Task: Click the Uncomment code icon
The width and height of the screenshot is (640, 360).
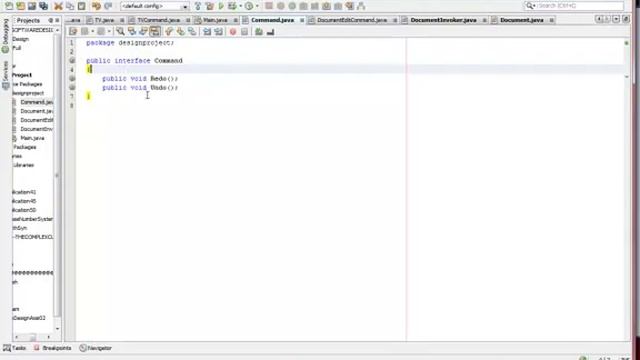Action: click(270, 32)
